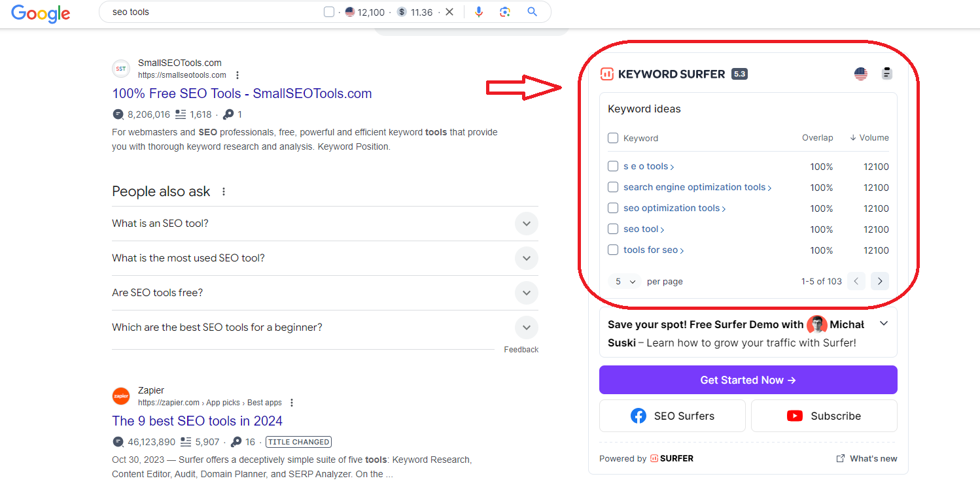Open the SEO Surfers Facebook button

pyautogui.click(x=673, y=416)
